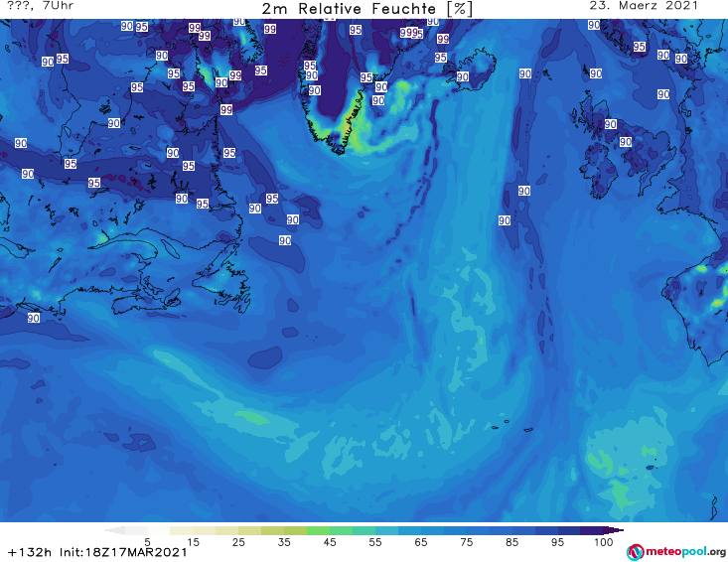Click the meteopool.org logo link
Viewport: 728px width, 562px height.
click(x=676, y=552)
